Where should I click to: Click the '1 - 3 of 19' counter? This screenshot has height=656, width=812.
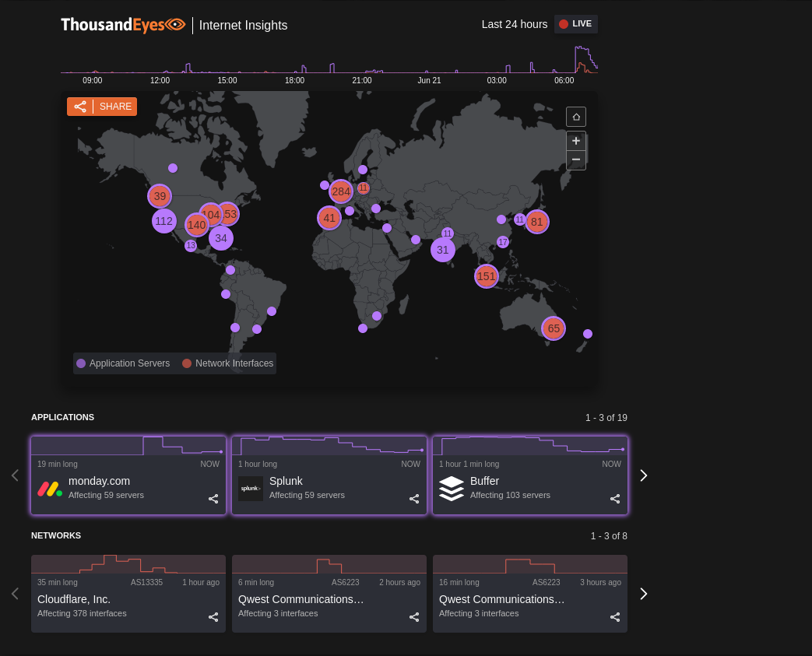click(x=606, y=418)
